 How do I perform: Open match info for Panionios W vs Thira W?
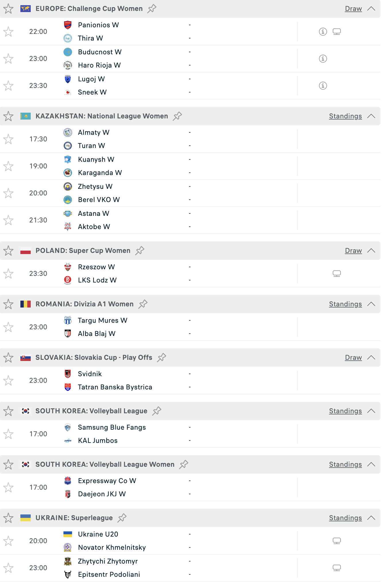click(x=323, y=32)
